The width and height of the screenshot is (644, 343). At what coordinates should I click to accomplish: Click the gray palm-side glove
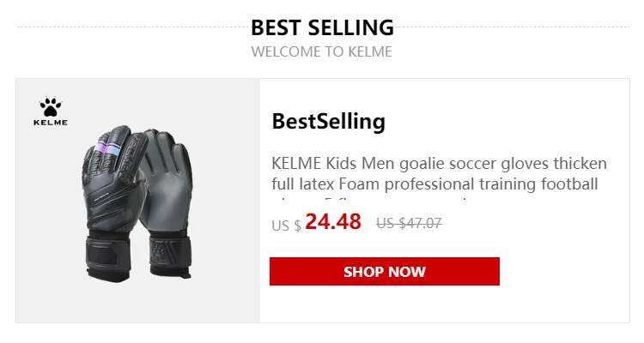168,203
